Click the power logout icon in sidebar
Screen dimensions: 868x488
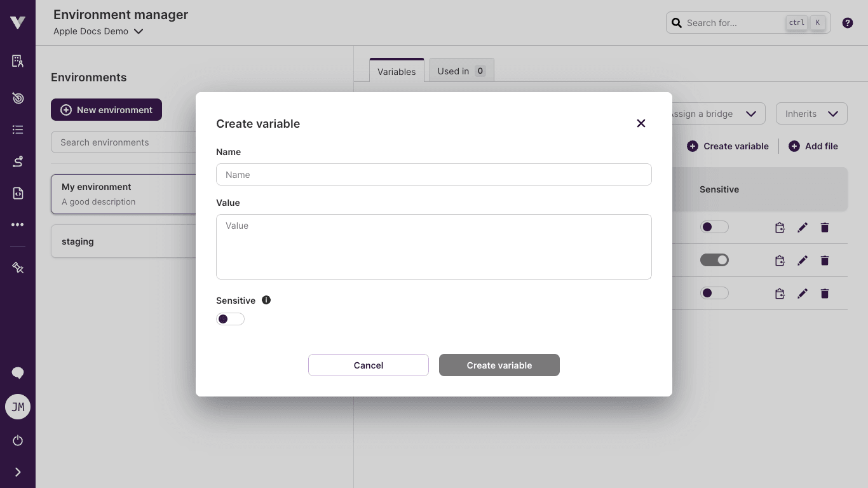point(18,440)
